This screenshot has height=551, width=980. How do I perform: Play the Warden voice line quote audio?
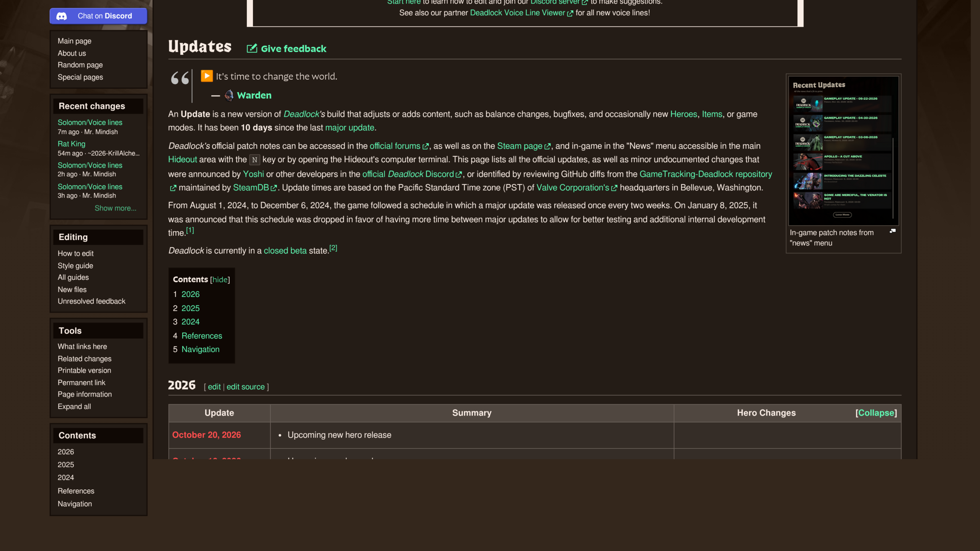click(x=207, y=76)
